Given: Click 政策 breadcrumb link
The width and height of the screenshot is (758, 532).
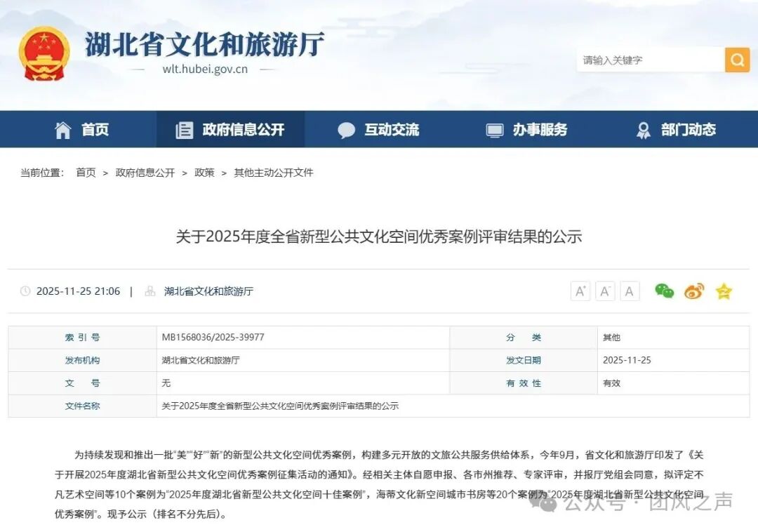Looking at the screenshot, I should click(x=204, y=173).
